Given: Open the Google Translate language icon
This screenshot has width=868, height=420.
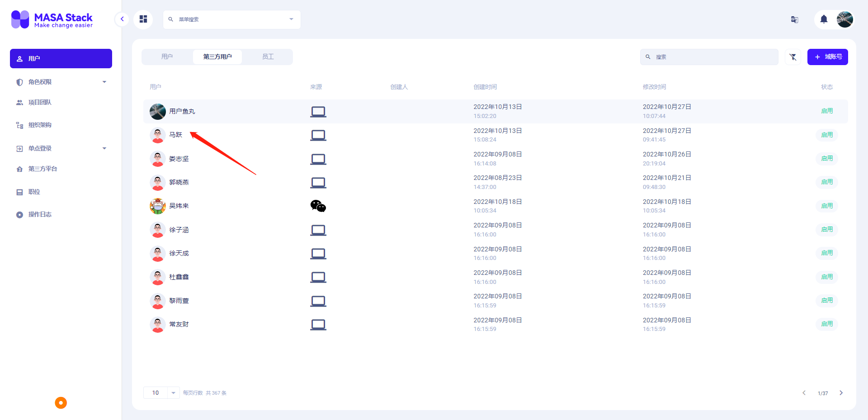Looking at the screenshot, I should coord(794,19).
